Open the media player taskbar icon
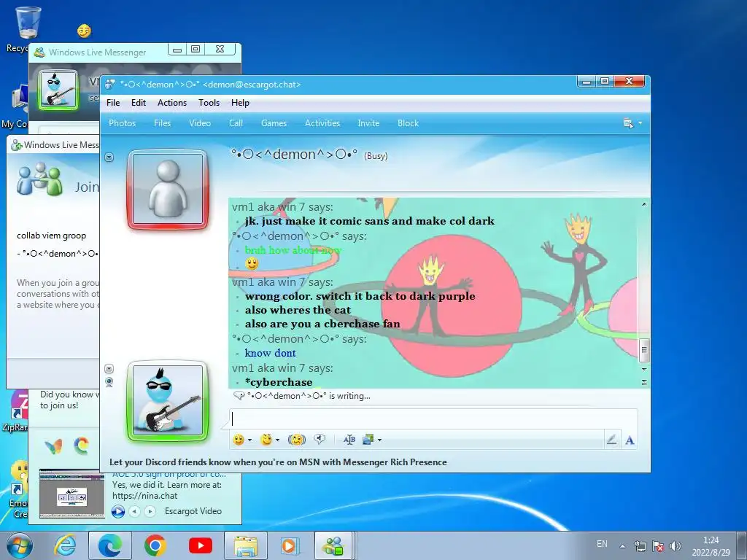747x560 pixels. tap(290, 545)
